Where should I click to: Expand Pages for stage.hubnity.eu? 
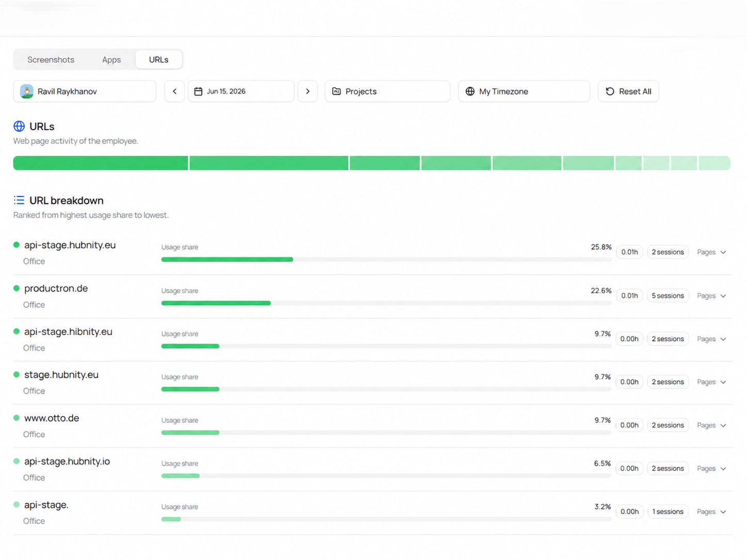click(711, 382)
